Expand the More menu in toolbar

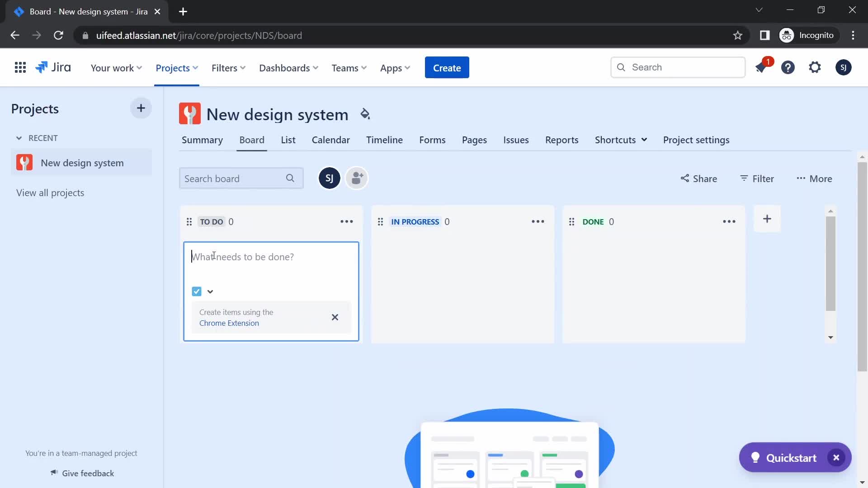[x=815, y=178]
